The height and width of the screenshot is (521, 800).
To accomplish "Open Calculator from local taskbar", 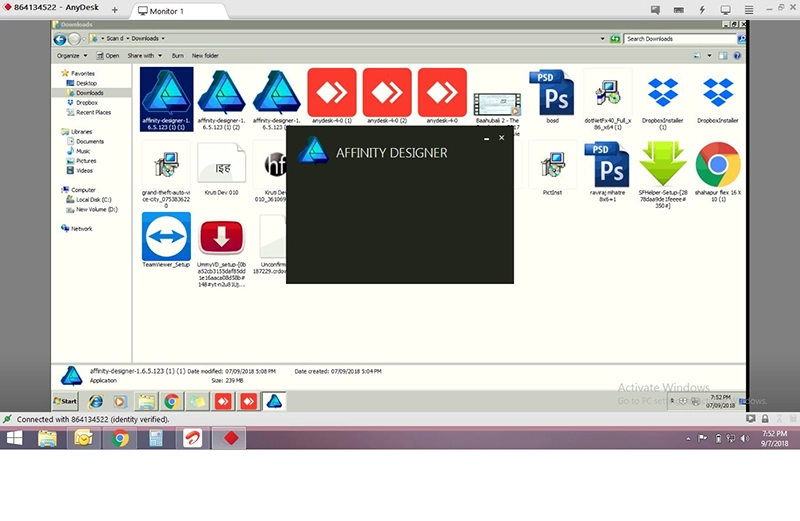I will 156,438.
